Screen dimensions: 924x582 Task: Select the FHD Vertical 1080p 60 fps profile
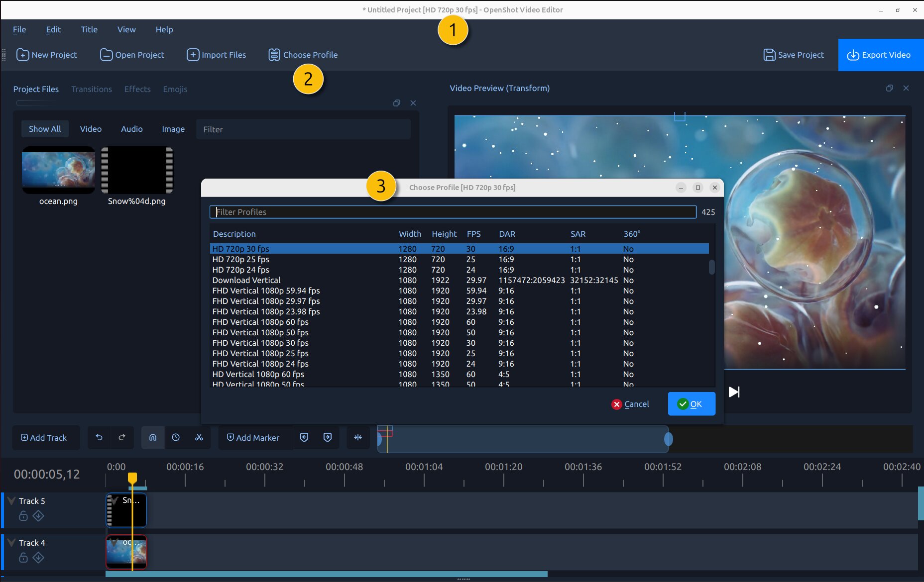click(x=260, y=322)
